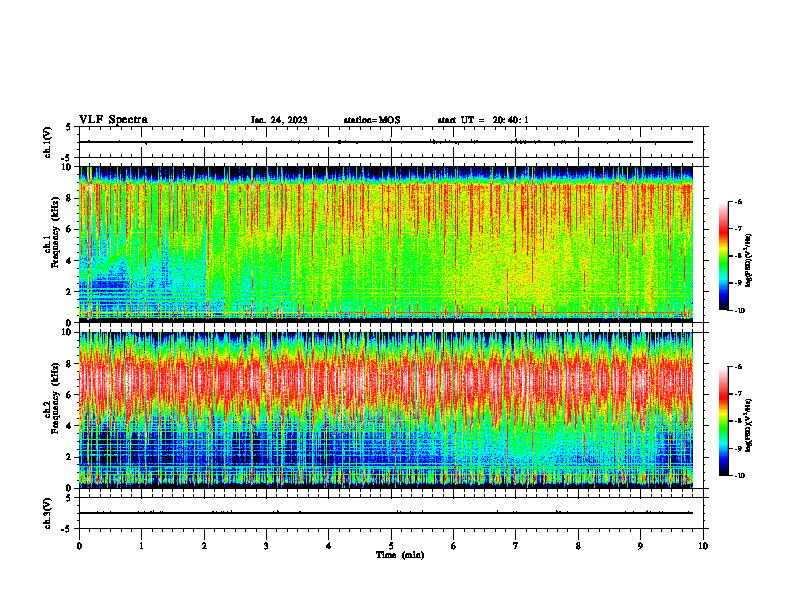The image size is (792, 612).
Task: Click the "-6" tick on the ch.2 colorbar
Action: (739, 367)
